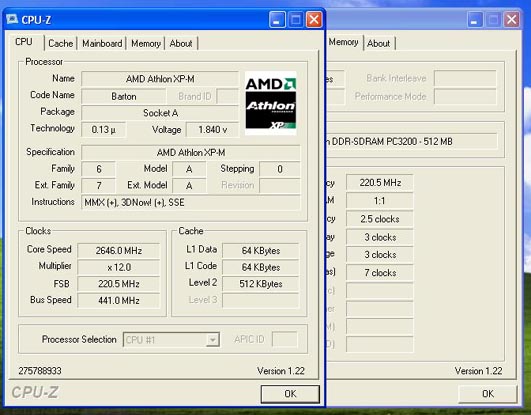Expand the Processor Selection dropdown
The image size is (531, 415).
(212, 339)
